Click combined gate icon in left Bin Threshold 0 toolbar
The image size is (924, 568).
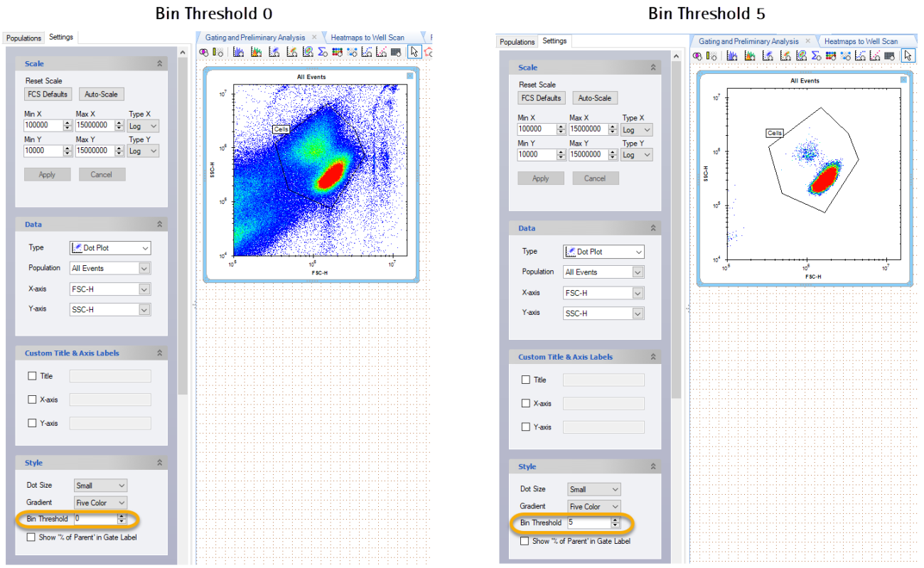point(203,52)
